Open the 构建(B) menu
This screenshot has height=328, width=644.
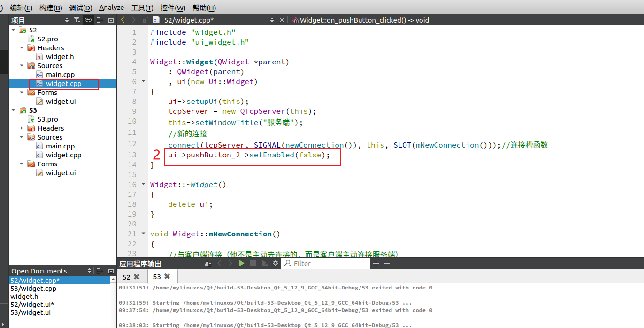(x=51, y=8)
